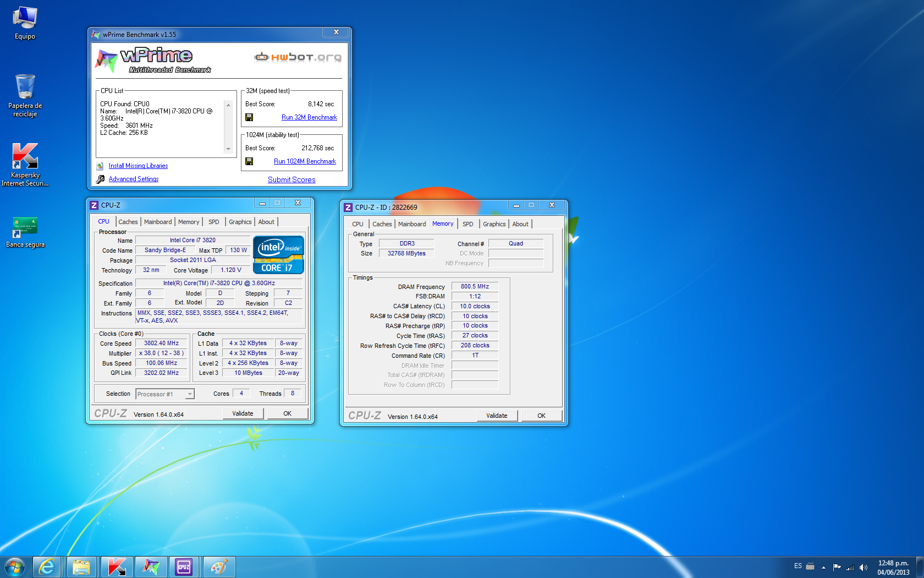Screen dimensions: 924x578
Task: Open the Papelera de reciclaje icon
Action: (x=25, y=95)
